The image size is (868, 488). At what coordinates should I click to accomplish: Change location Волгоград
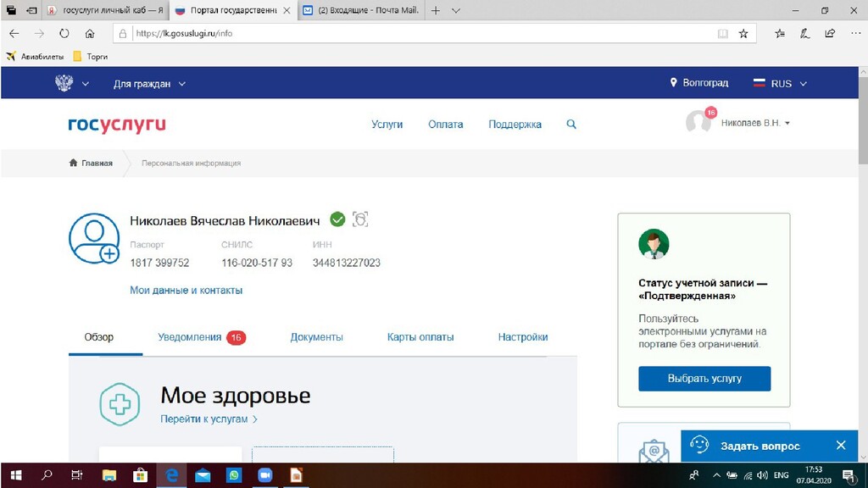[x=699, y=83]
